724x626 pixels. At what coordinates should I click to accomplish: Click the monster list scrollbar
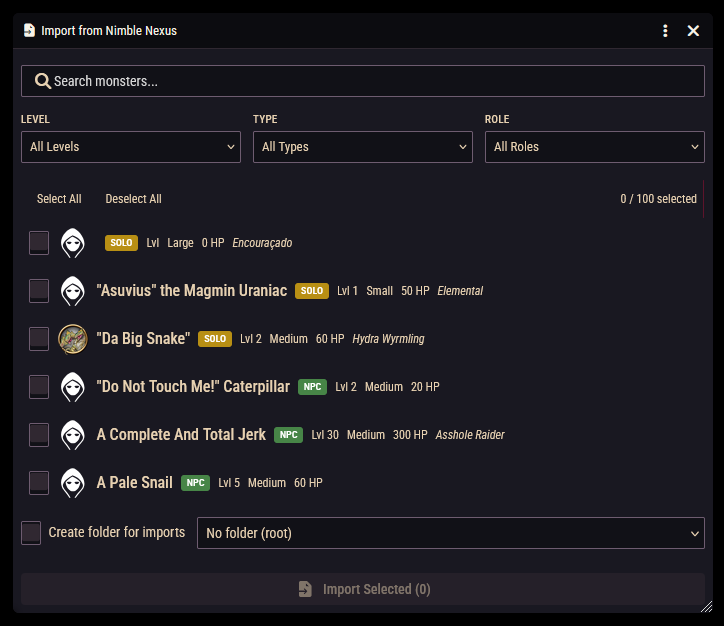(x=703, y=199)
